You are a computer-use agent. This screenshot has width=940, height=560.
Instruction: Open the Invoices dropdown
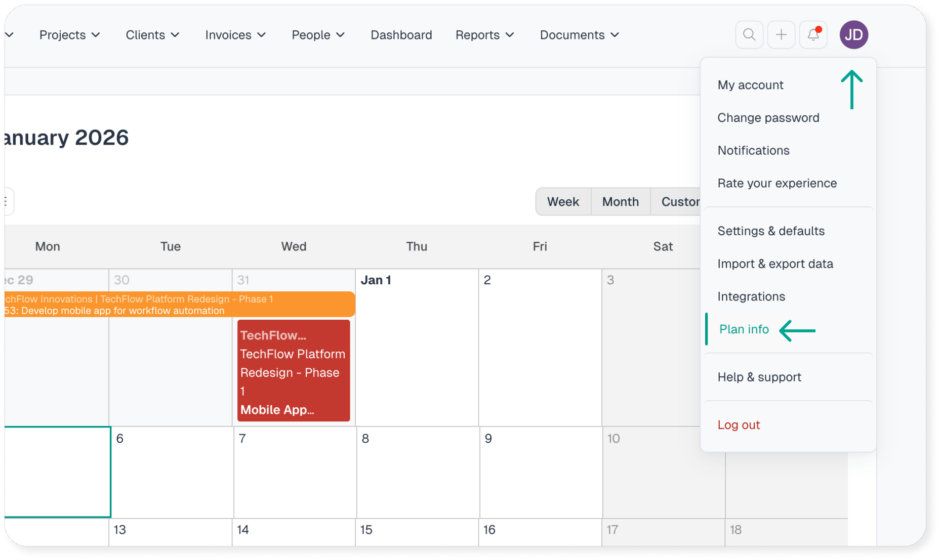[x=235, y=35]
